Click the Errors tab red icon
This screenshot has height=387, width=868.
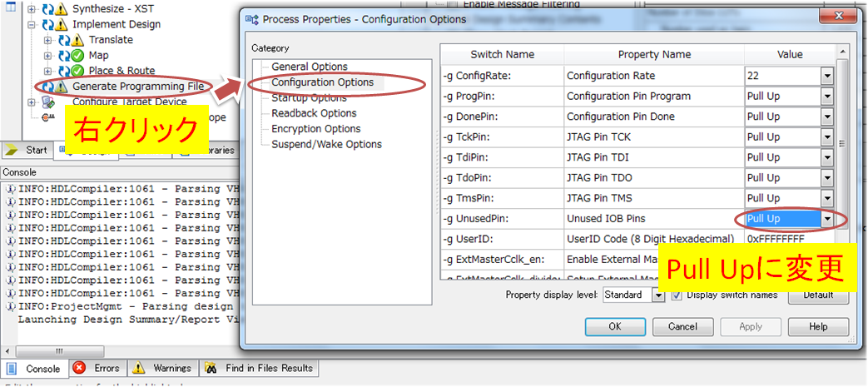click(79, 368)
